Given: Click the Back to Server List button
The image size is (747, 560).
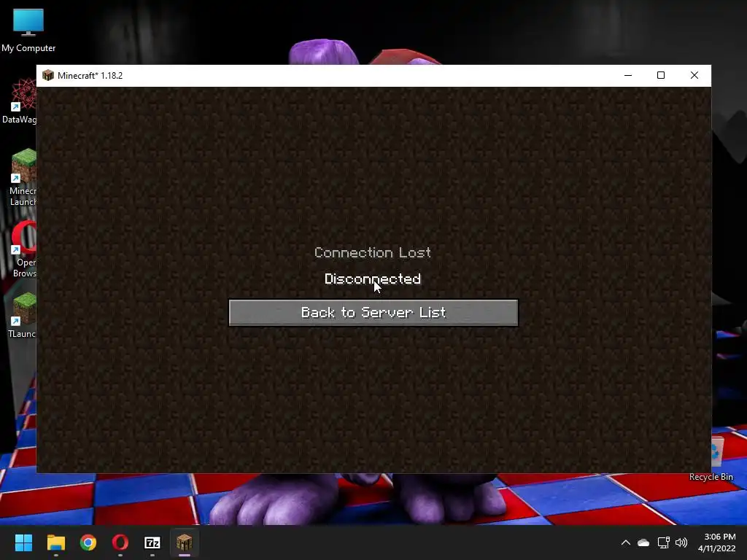Looking at the screenshot, I should pos(373,313).
